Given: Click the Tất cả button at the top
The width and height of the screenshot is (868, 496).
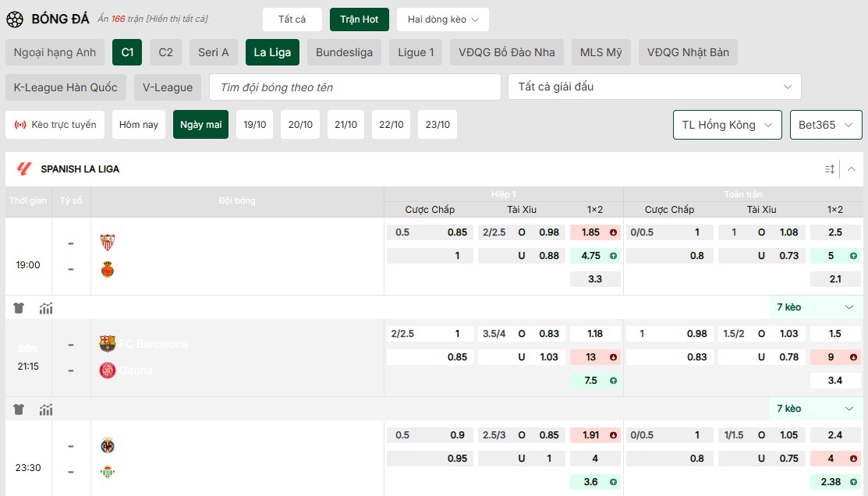Looking at the screenshot, I should tap(292, 19).
